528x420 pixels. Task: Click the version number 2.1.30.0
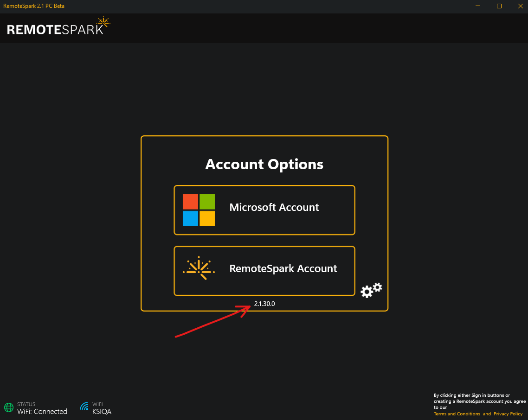[x=264, y=304]
